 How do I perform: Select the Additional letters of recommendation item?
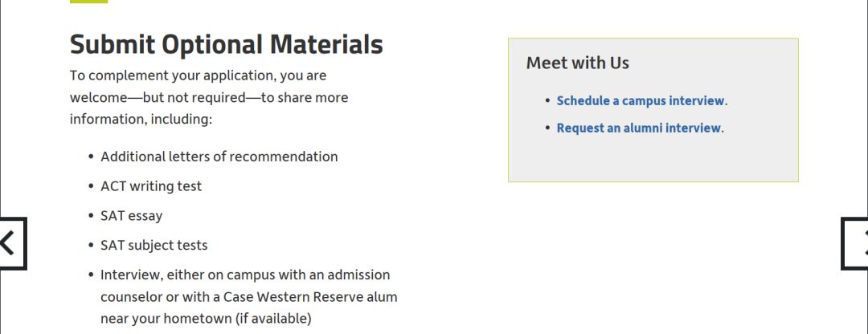tap(219, 157)
